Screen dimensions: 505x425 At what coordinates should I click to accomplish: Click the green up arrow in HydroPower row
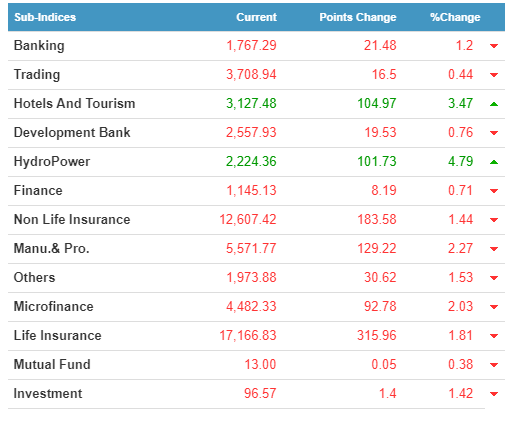(494, 162)
